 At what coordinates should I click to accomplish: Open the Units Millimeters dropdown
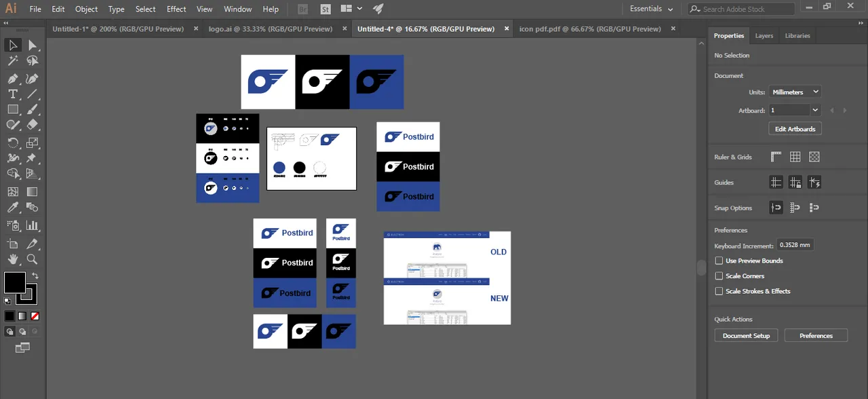coord(795,92)
